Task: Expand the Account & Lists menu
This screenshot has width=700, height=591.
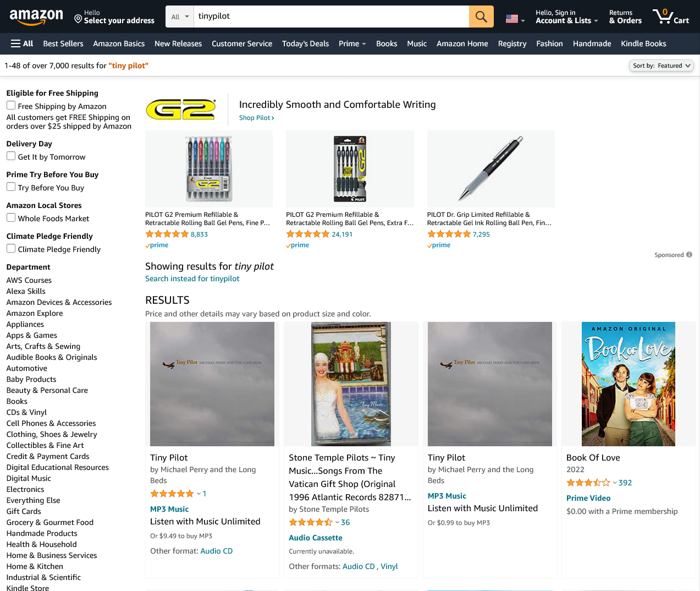Action: (566, 17)
